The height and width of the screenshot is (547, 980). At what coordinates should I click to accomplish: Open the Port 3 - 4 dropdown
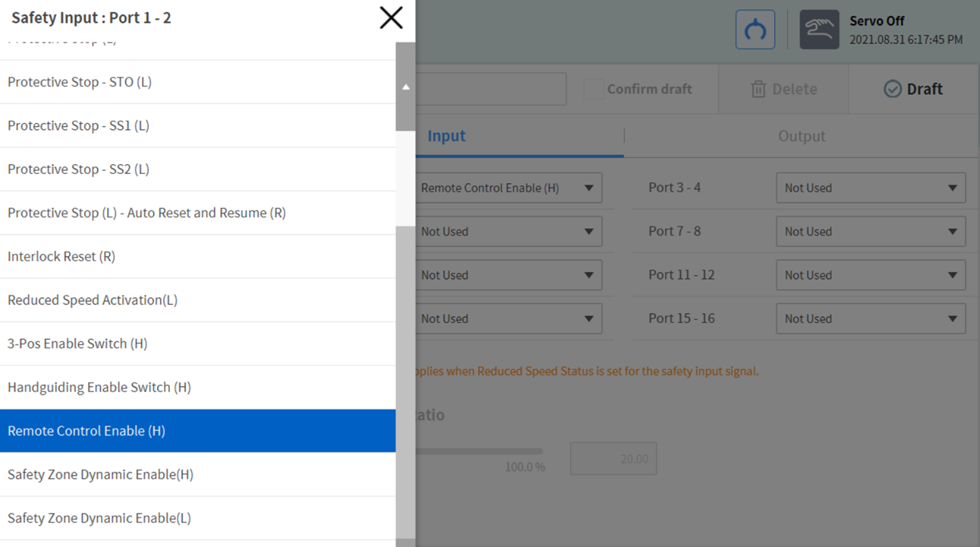point(870,188)
